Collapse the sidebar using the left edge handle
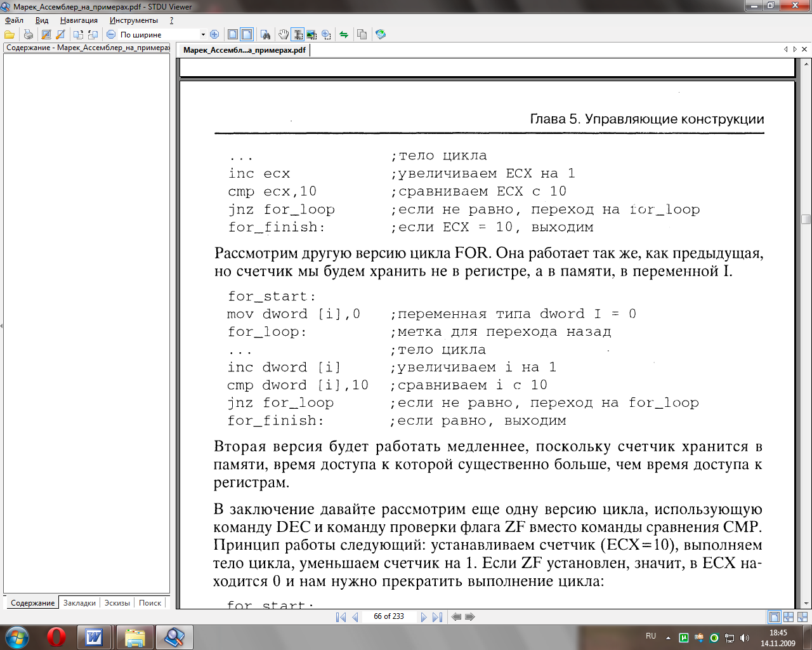Image resolution: width=812 pixels, height=650 pixels. [x=1, y=326]
